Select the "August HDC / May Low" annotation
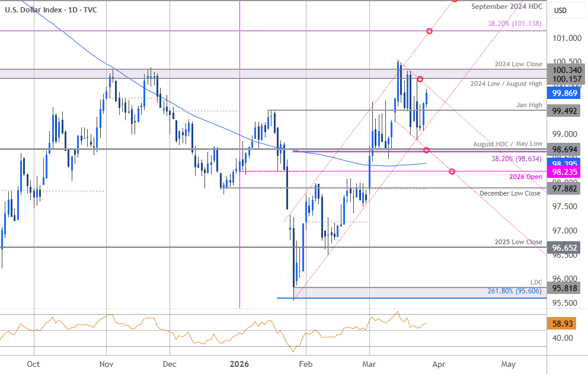This screenshot has height=374, width=588. 508,143
